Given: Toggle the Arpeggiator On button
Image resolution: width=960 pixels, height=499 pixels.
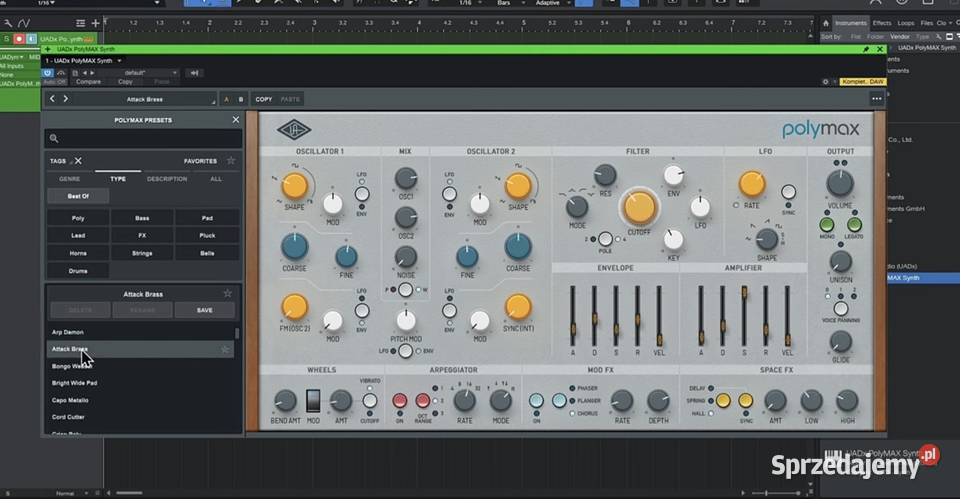Looking at the screenshot, I should click(400, 400).
